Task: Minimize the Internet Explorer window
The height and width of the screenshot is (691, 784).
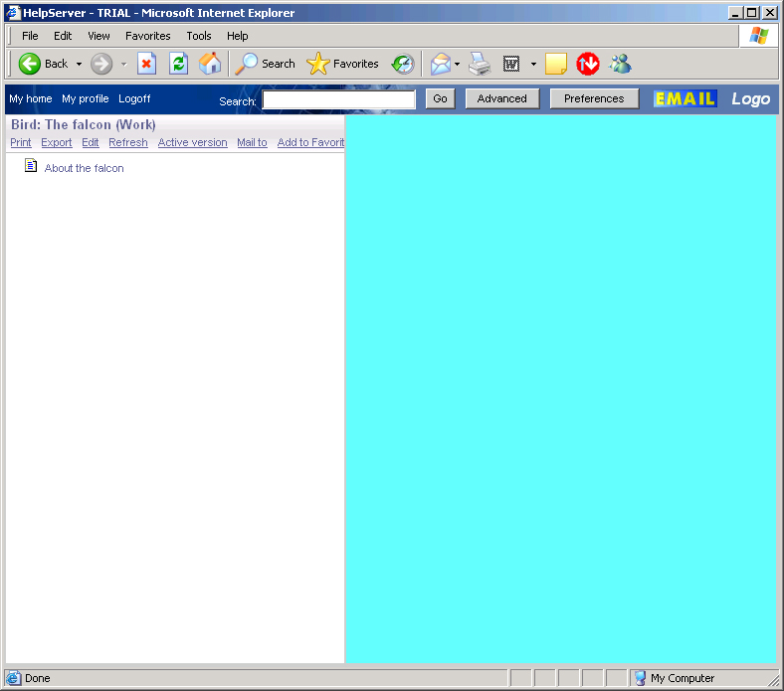Action: [x=735, y=13]
